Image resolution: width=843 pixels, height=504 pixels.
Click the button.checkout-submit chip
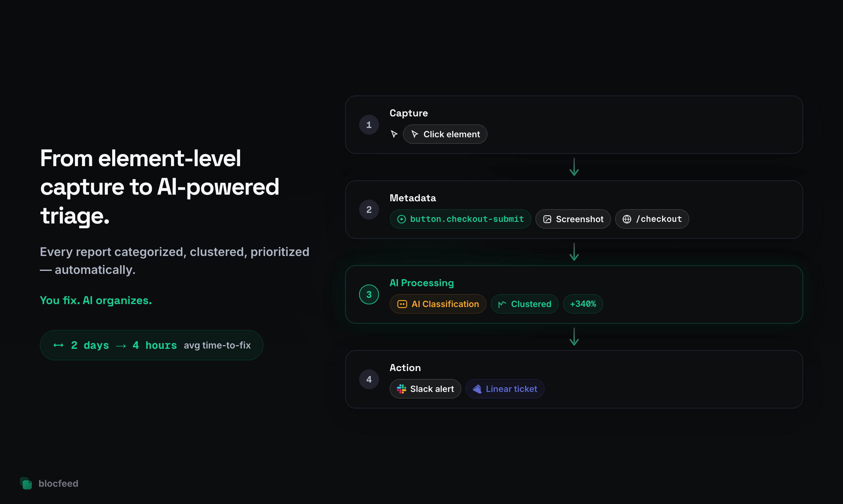click(461, 219)
